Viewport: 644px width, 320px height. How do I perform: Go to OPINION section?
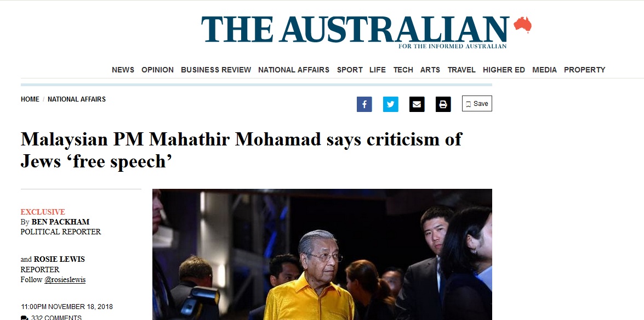coord(157,70)
